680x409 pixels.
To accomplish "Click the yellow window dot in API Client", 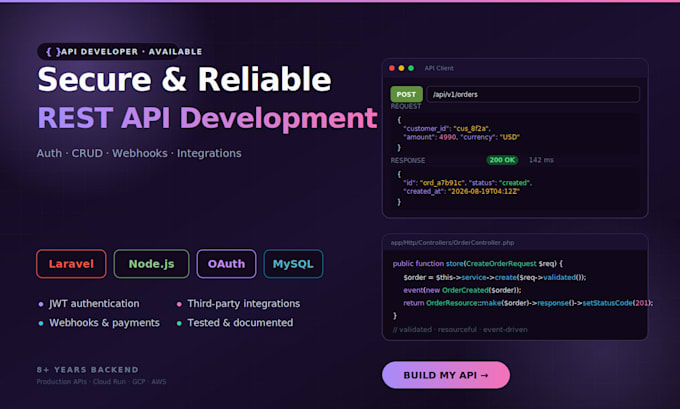I will (x=402, y=68).
